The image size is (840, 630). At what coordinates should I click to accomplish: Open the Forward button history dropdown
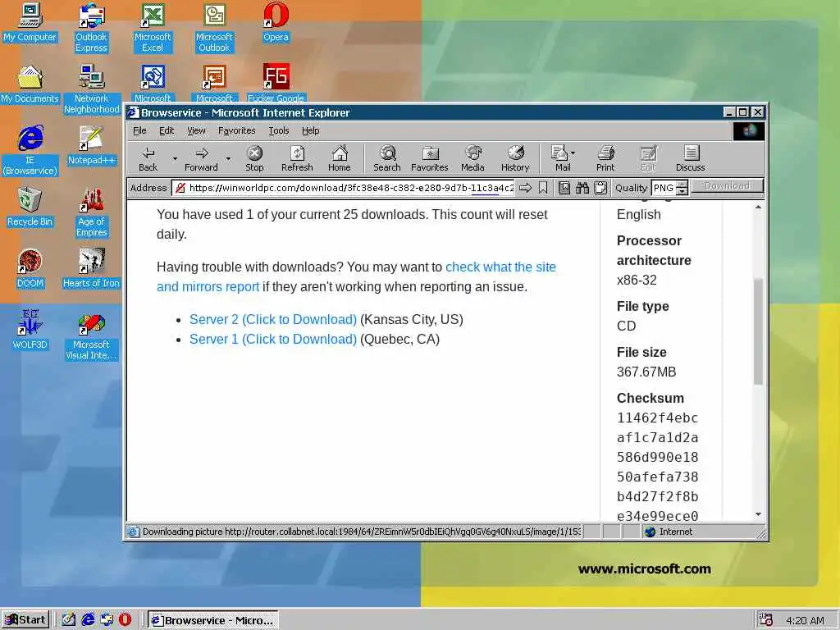point(228,159)
